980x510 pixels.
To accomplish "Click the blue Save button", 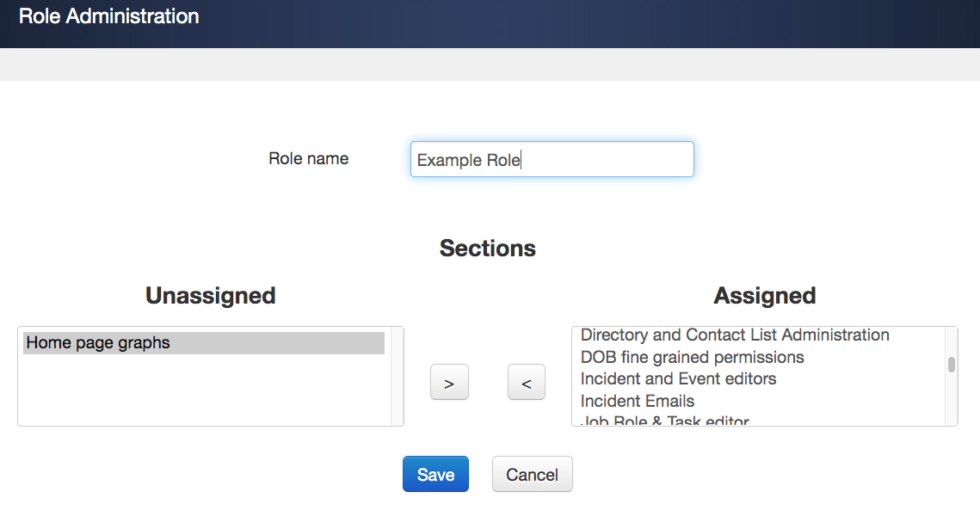I will coord(435,475).
